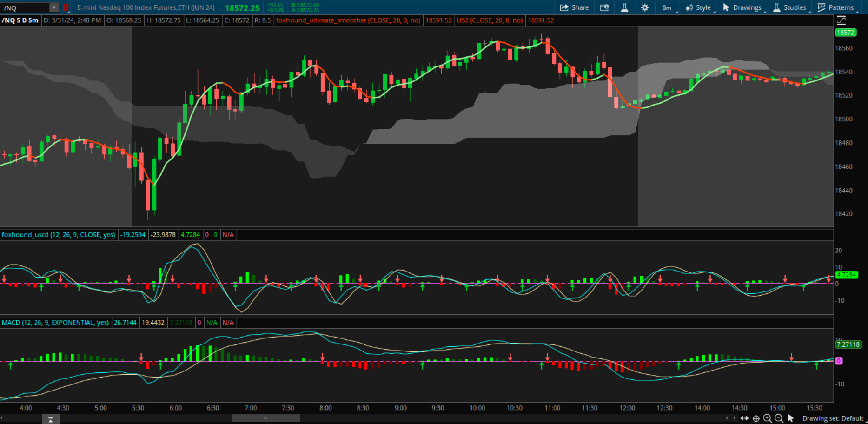Image resolution: width=868 pixels, height=424 pixels.
Task: Click the horizontal expand arrows icon
Action: pos(744,418)
